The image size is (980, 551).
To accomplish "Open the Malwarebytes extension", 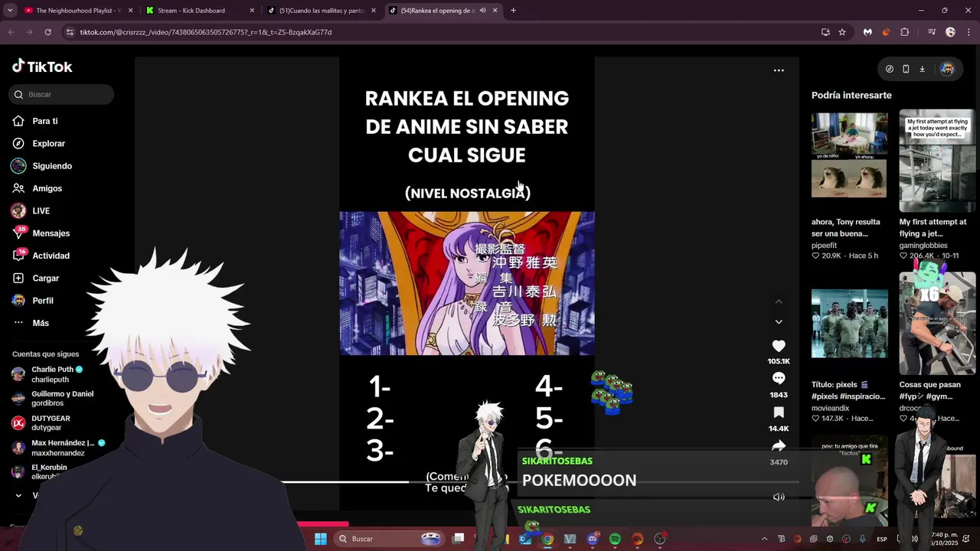I will [x=867, y=32].
